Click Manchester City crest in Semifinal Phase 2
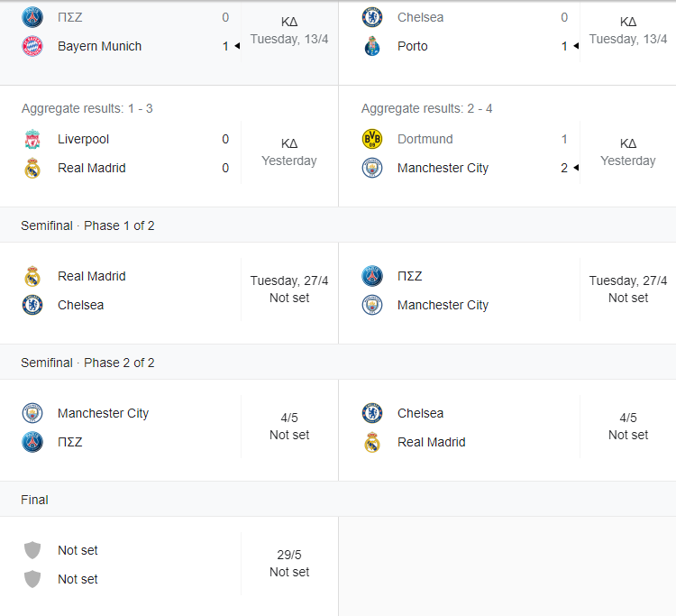Screen dimensions: 676x616 click(x=32, y=413)
